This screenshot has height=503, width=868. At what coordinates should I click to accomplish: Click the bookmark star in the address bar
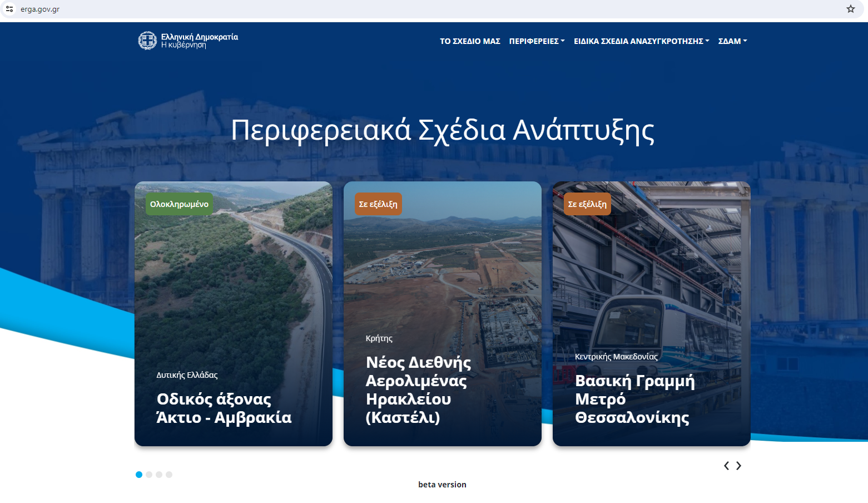pos(850,9)
